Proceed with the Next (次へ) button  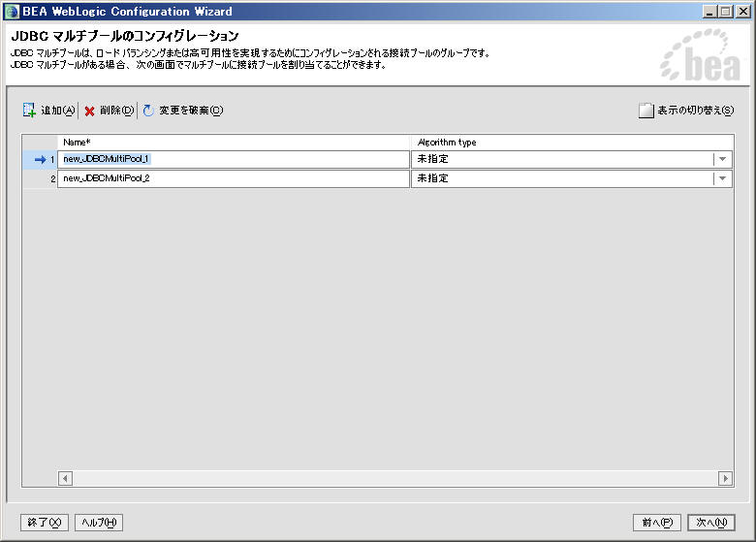point(711,523)
